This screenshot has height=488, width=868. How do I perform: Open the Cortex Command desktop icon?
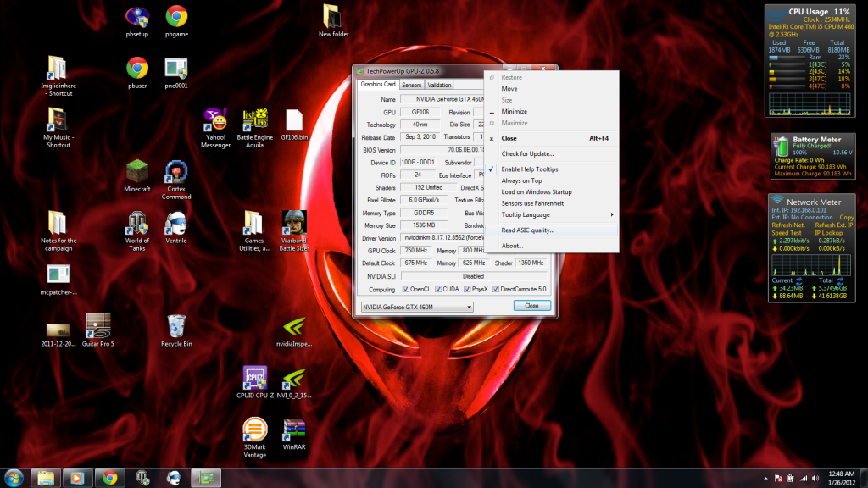176,180
